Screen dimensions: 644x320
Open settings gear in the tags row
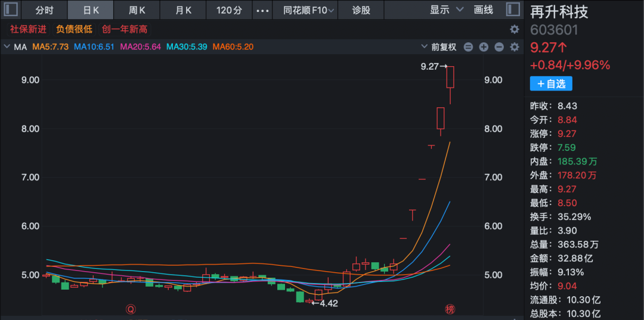click(x=514, y=29)
